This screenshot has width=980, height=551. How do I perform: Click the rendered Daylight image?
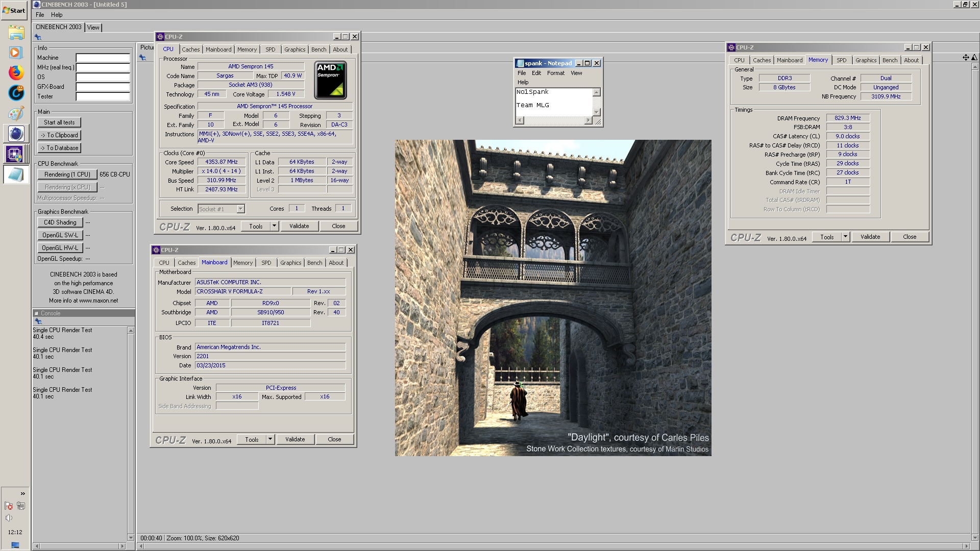coord(553,298)
